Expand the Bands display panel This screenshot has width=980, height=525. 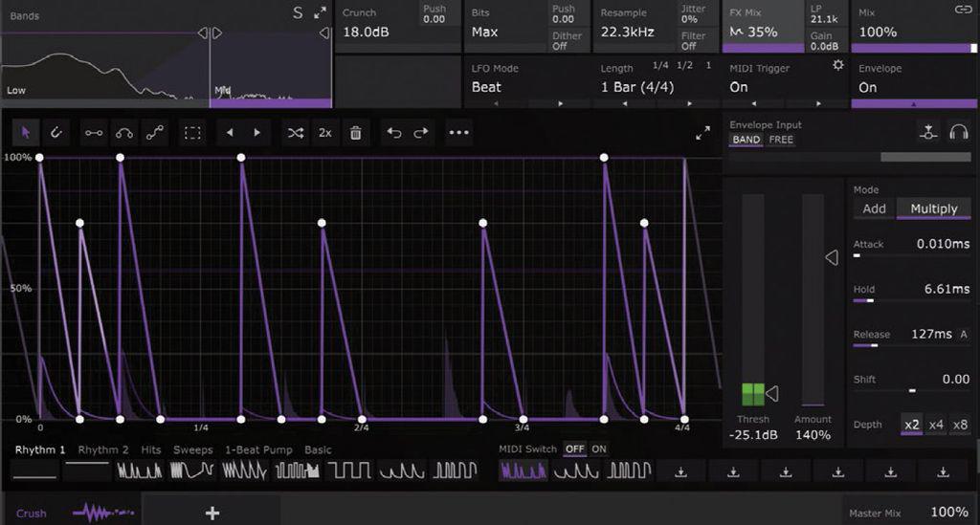pyautogui.click(x=320, y=12)
